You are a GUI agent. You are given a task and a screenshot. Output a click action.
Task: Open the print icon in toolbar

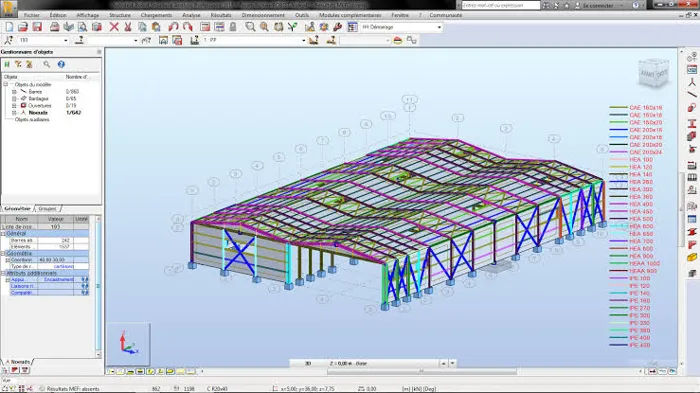[x=54, y=27]
